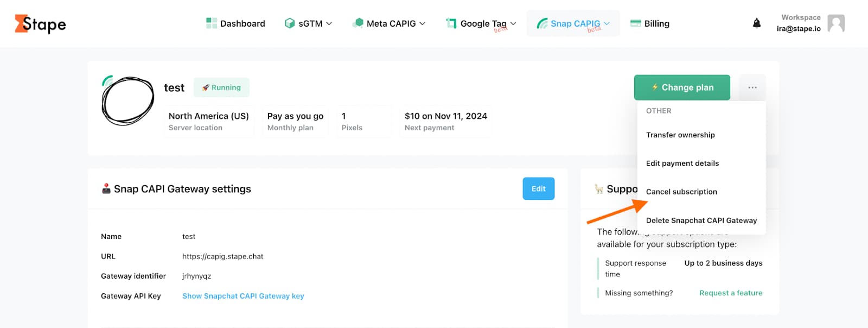Screen dimensions: 868x328
Task: Select Cancel subscription
Action: click(681, 192)
